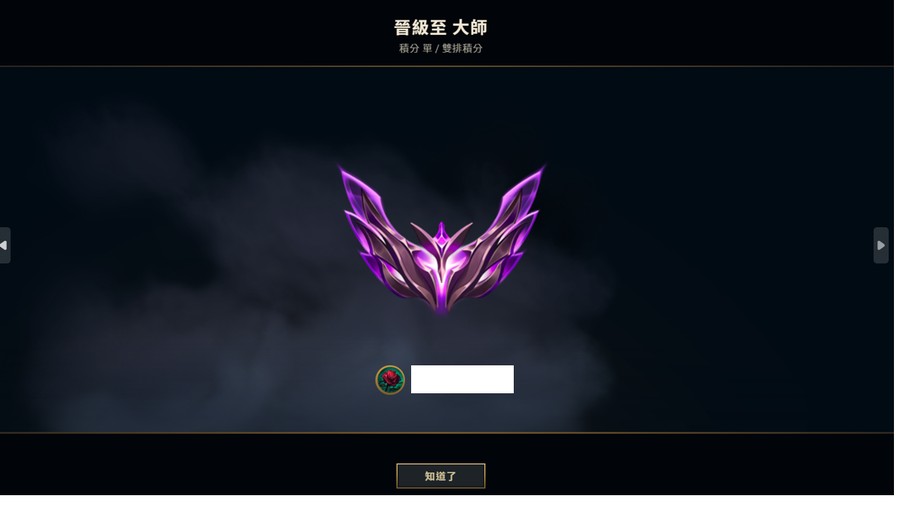Image resolution: width=900 pixels, height=505 pixels.
Task: Click the red rose summoner icon
Action: click(x=390, y=379)
